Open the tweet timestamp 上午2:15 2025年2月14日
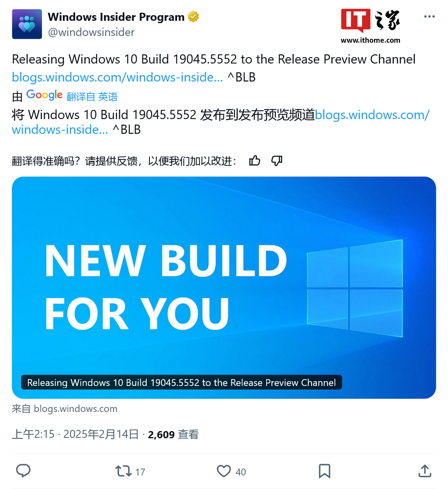 pyautogui.click(x=75, y=434)
